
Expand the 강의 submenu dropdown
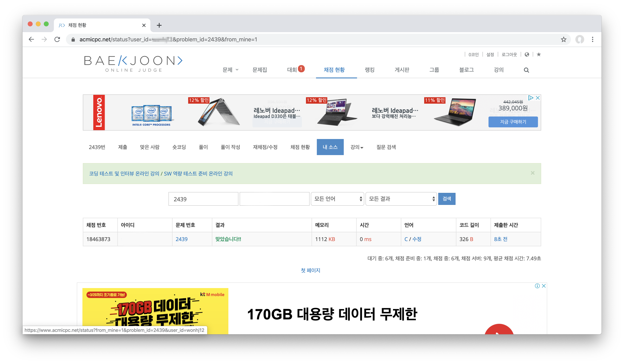pos(357,147)
